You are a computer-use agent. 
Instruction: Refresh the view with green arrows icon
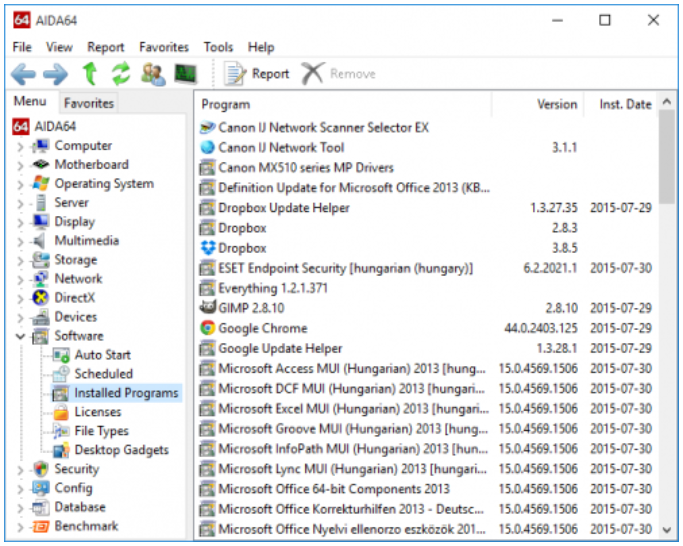pyautogui.click(x=121, y=73)
